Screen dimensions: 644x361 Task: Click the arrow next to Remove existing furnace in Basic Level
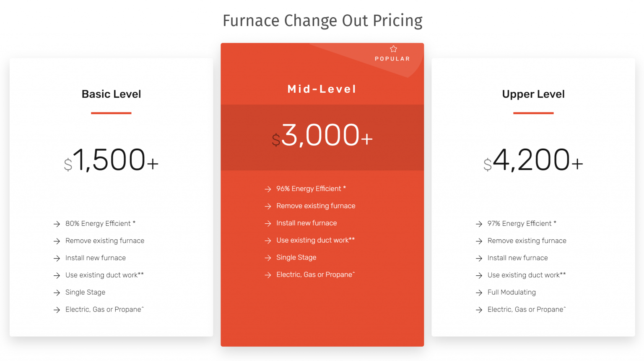tap(57, 241)
